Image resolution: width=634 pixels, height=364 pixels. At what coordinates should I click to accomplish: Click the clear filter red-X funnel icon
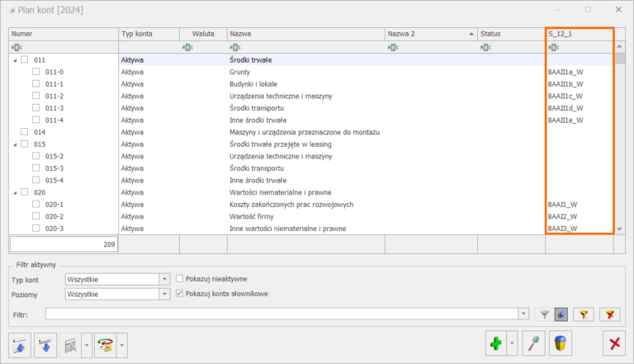pyautogui.click(x=610, y=314)
